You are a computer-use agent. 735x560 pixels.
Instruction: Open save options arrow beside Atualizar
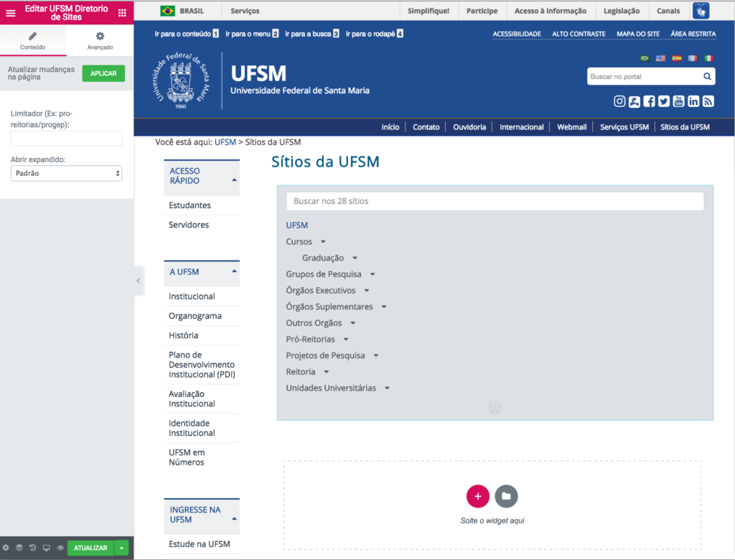coord(121,548)
